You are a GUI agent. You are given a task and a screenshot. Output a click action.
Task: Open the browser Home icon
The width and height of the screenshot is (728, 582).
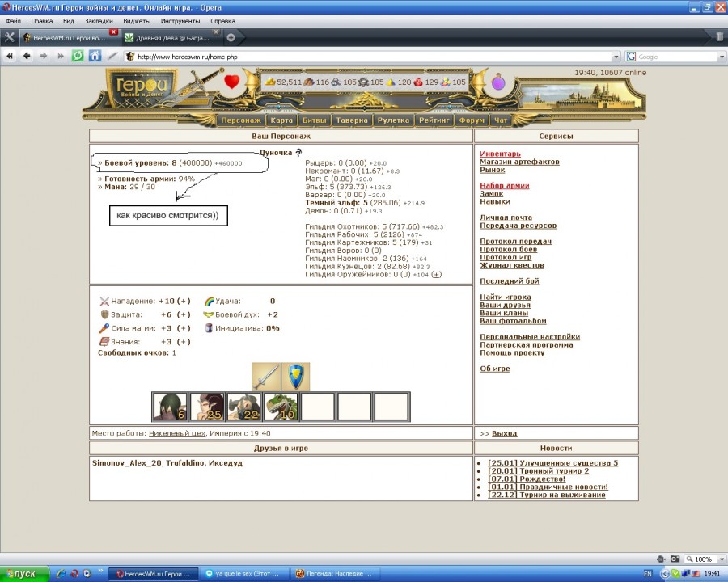click(95, 56)
